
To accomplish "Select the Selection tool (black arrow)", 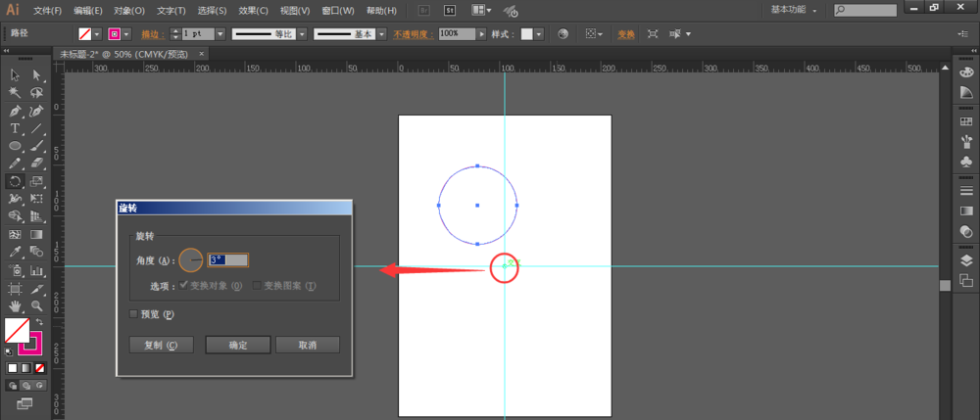I will coord(15,74).
